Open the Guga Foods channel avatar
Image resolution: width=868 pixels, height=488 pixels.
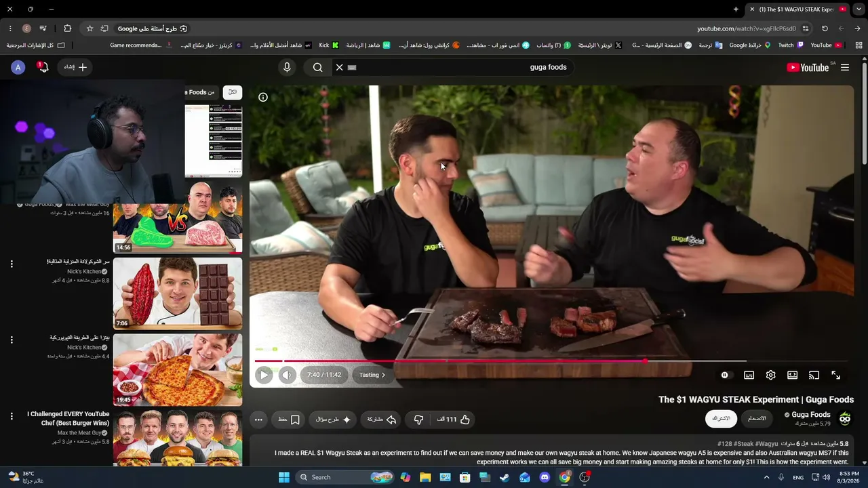coord(845,419)
